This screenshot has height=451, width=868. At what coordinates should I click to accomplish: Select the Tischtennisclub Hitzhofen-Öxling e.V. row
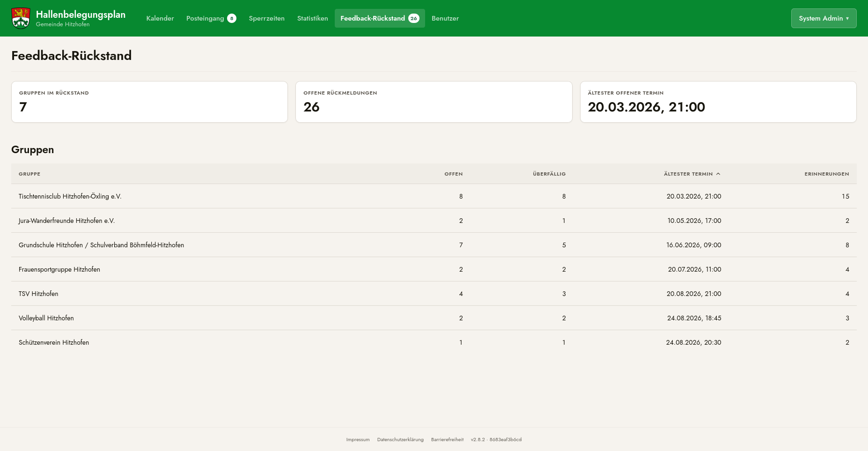(x=434, y=196)
